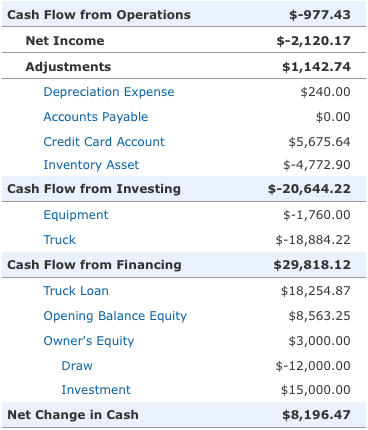Image resolution: width=368 pixels, height=430 pixels.
Task: Open the Credit Card Account link
Action: click(x=104, y=142)
